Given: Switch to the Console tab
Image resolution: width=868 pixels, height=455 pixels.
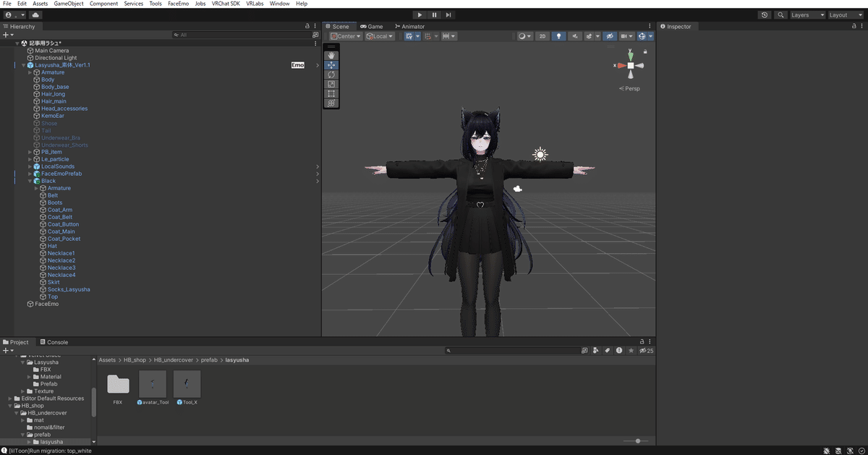Looking at the screenshot, I should pos(54,342).
